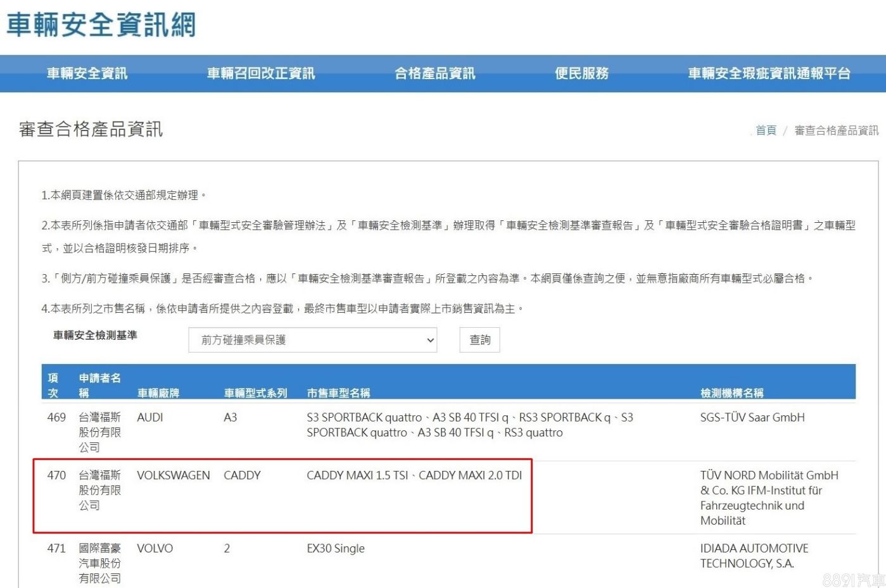886x588 pixels.
Task: Click the 檢測機構名稱 column header
Action: pyautogui.click(x=731, y=393)
